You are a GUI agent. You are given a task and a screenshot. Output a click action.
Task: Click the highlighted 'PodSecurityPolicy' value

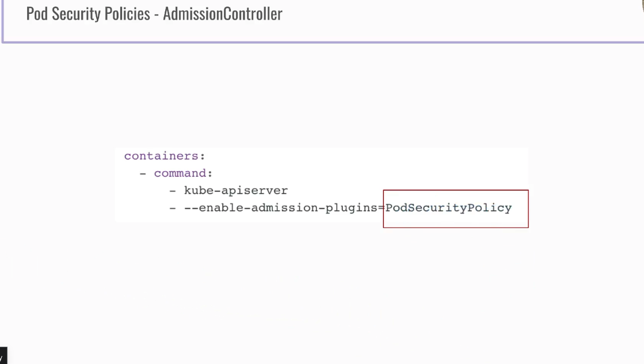click(x=448, y=208)
